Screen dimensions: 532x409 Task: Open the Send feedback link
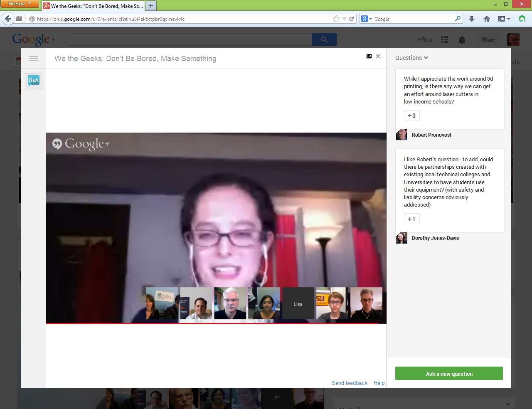(349, 383)
